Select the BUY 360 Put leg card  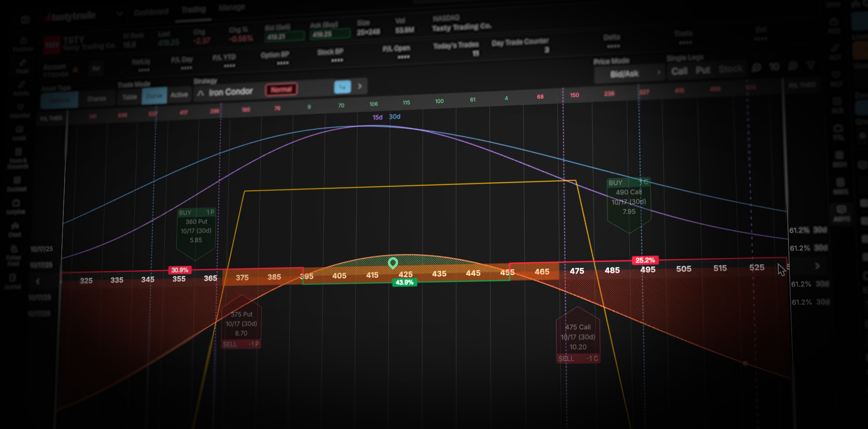(196, 234)
